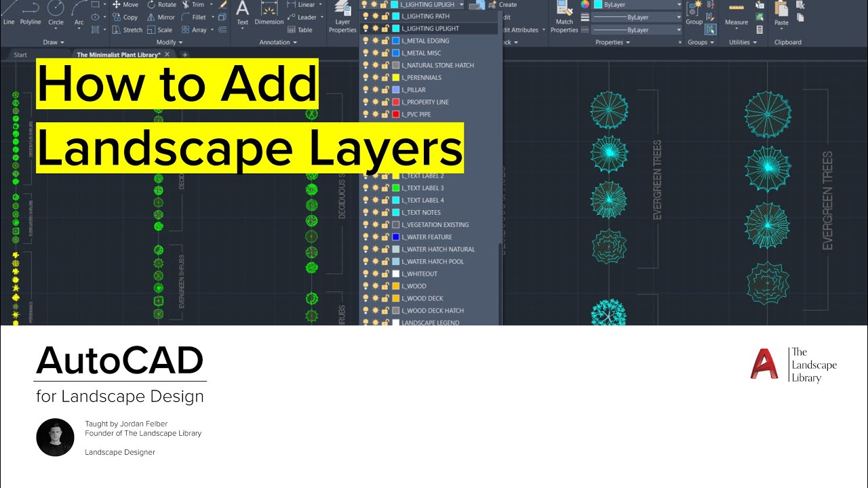Image resolution: width=868 pixels, height=488 pixels.
Task: Switch to The Minimalist Plant Library tab
Action: [x=123, y=55]
